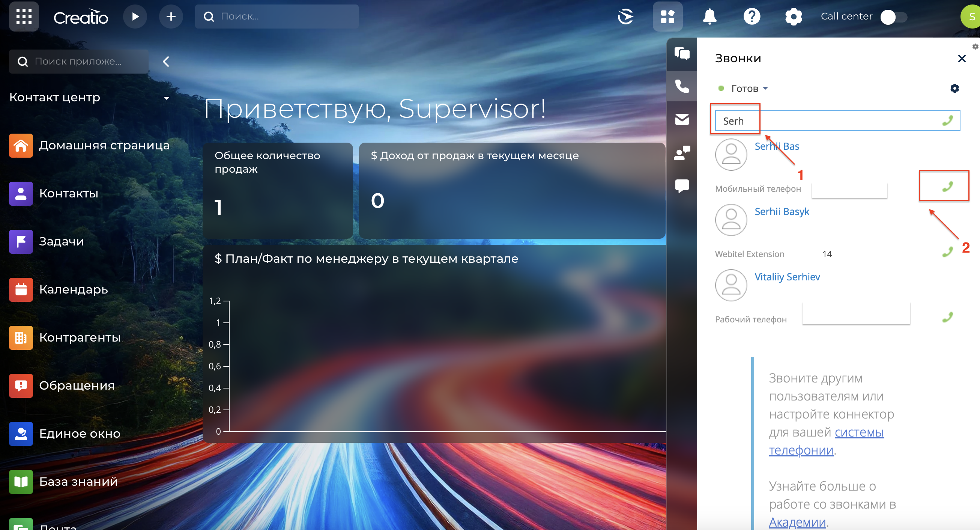This screenshot has height=530, width=980.
Task: Toggle the Call center switch
Action: point(894,17)
